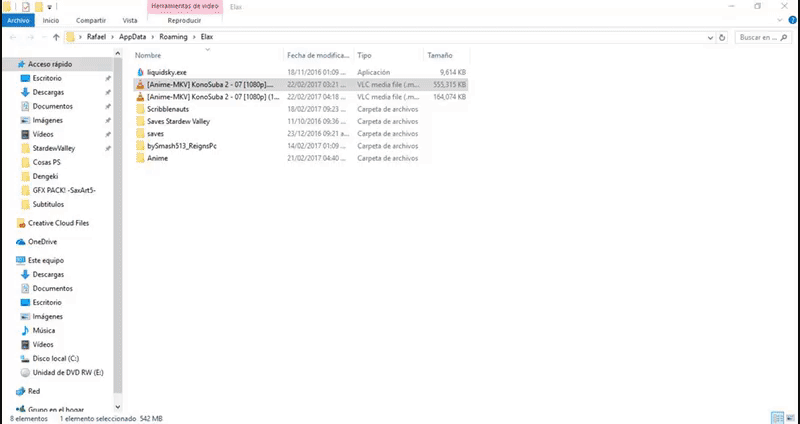
Task: Select the Este equipo computer icon
Action: tap(21, 260)
